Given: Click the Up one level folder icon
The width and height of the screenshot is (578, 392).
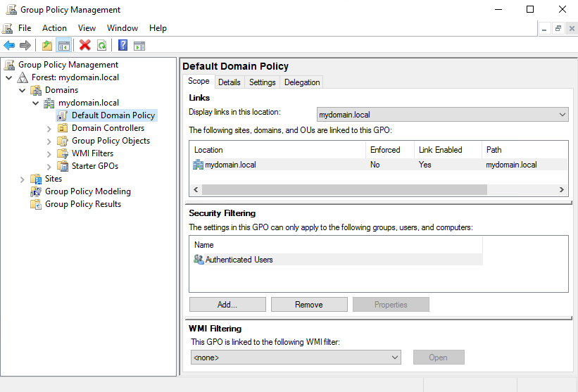Looking at the screenshot, I should (47, 46).
